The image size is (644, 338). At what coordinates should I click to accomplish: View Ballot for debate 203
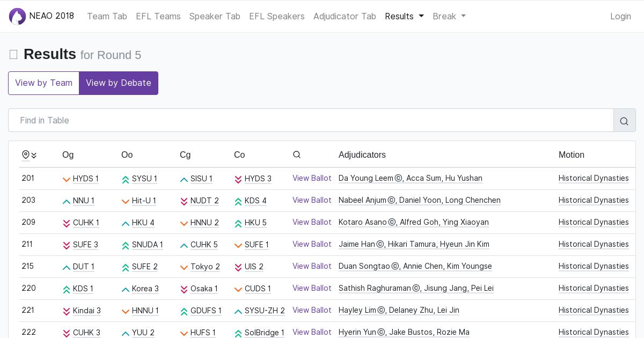tap(312, 200)
